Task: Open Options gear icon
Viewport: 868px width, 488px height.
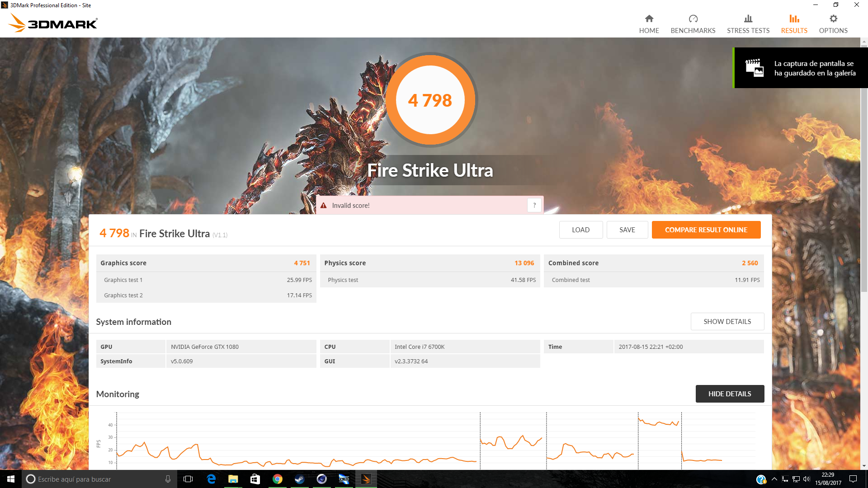Action: (833, 19)
